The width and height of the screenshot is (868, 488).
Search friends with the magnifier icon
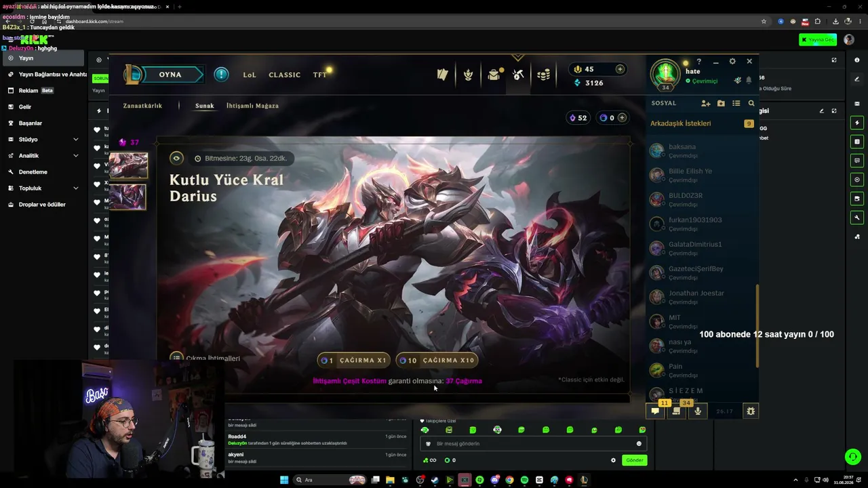point(751,104)
